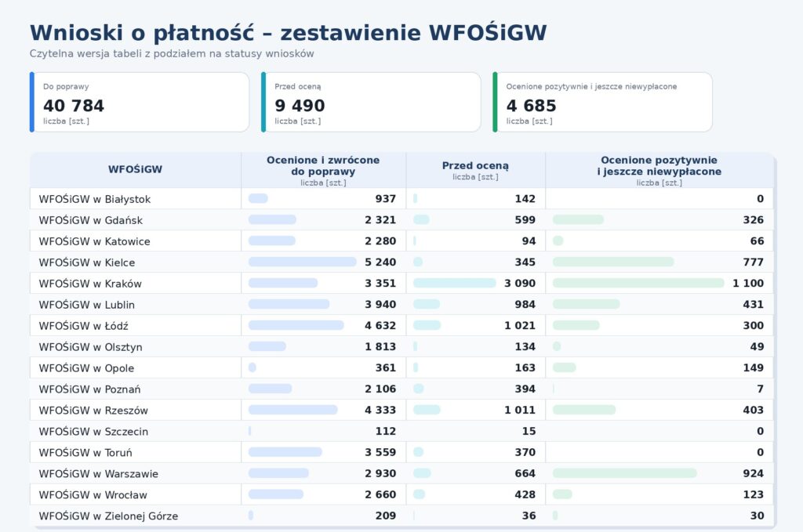Click value 361 in Opole row
Screen dimensions: 803x532
386,367
